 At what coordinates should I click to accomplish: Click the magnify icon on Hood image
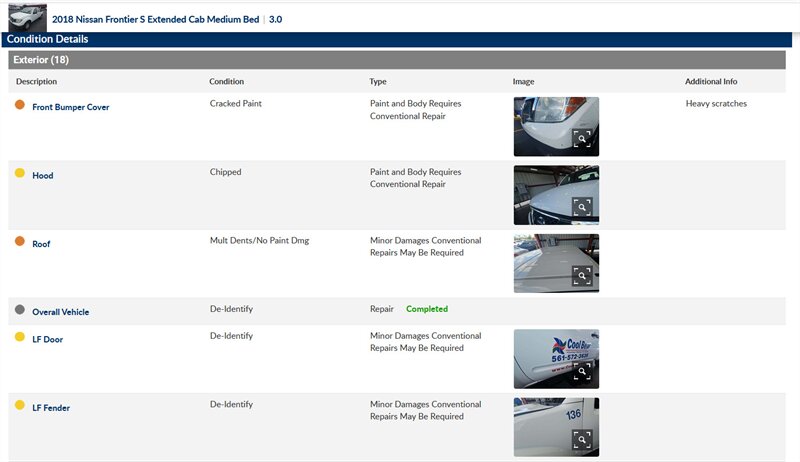(583, 208)
